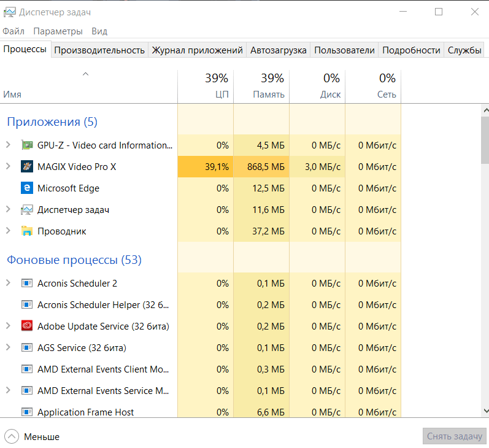Click the 12,5 МБ memory cell
489x448 pixels.
coord(261,188)
